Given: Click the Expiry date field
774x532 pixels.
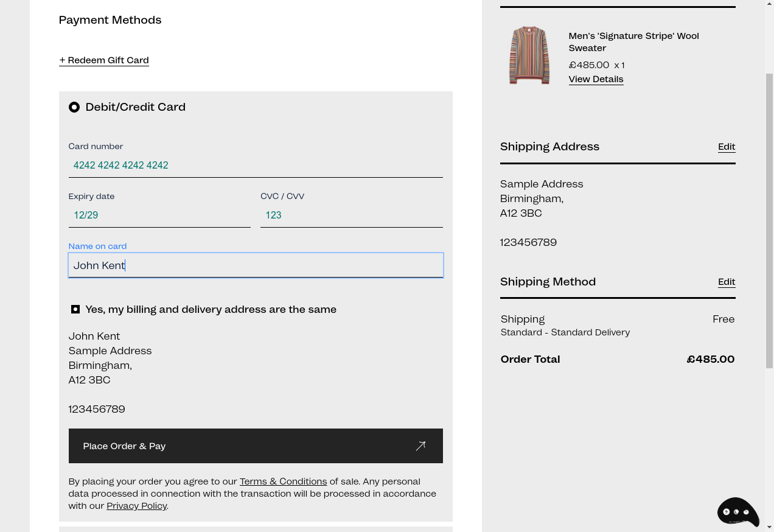Looking at the screenshot, I should pos(159,215).
